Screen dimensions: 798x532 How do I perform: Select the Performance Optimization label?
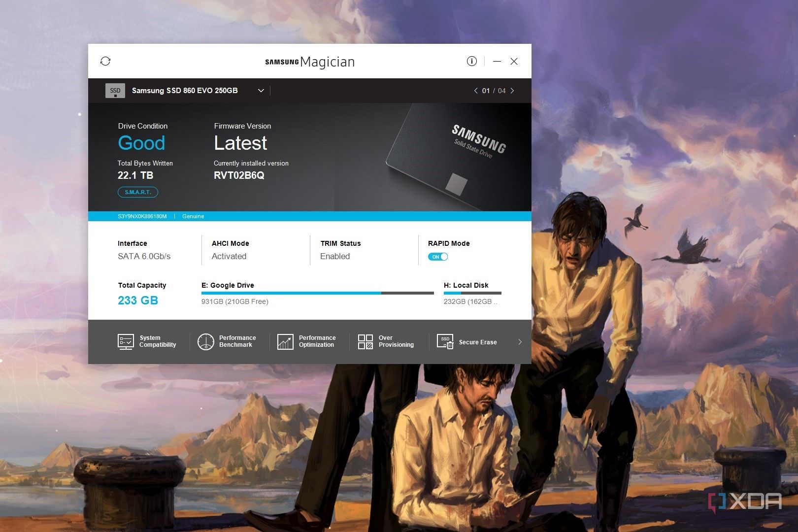pos(317,341)
